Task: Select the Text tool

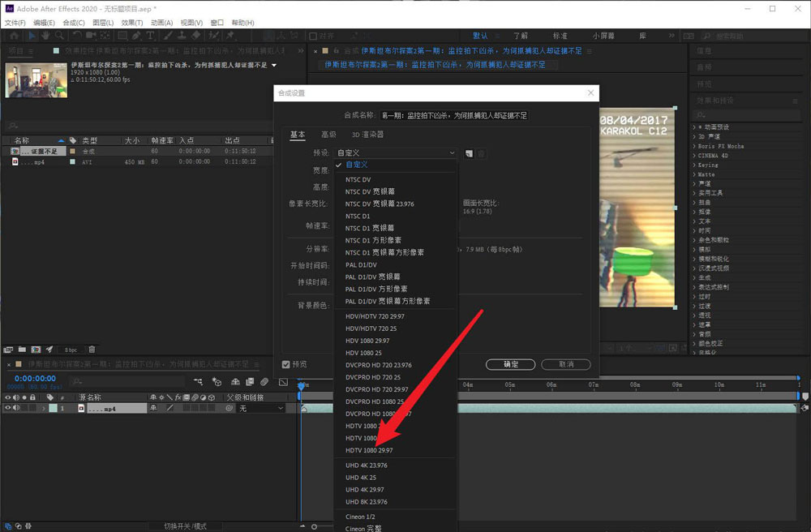Action: 151,35
